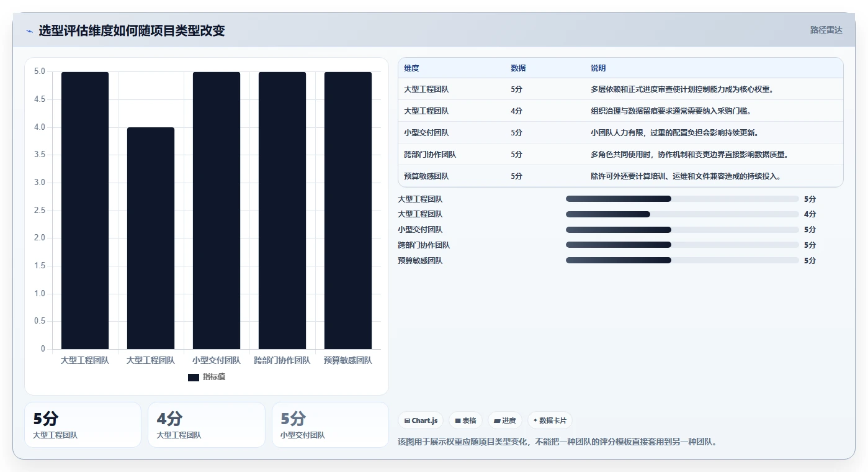Click the description starting 多层依赖和正式进度审查
The width and height of the screenshot is (868, 472).
(681, 89)
